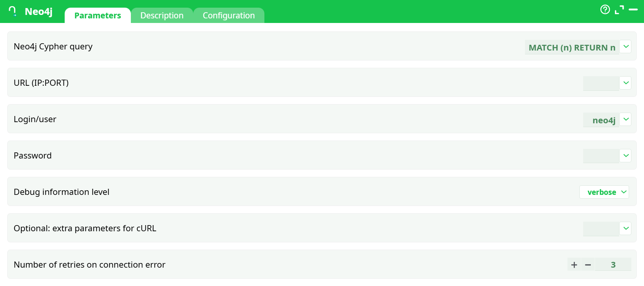The width and height of the screenshot is (644, 286).
Task: Click the Number of retries on connection error label
Action: (x=90, y=265)
